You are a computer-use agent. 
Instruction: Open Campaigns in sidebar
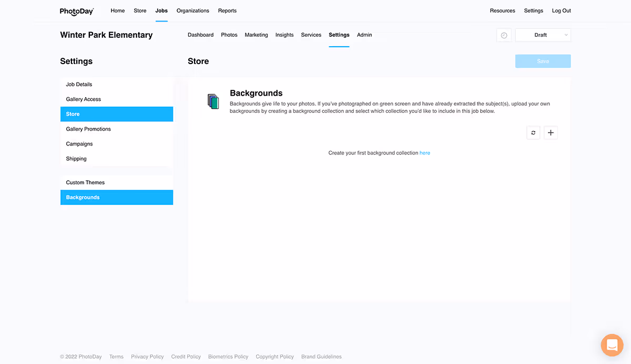(x=117, y=144)
